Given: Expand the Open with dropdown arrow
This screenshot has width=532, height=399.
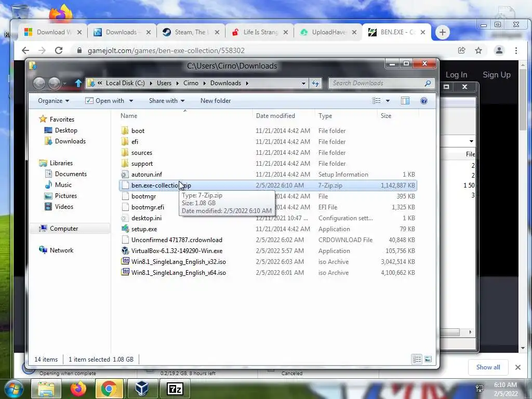Looking at the screenshot, I should (x=131, y=101).
